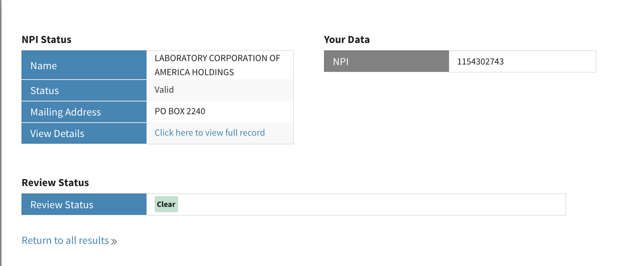This screenshot has width=644, height=266.
Task: Click the gray NPI label cell
Action: (x=386, y=61)
